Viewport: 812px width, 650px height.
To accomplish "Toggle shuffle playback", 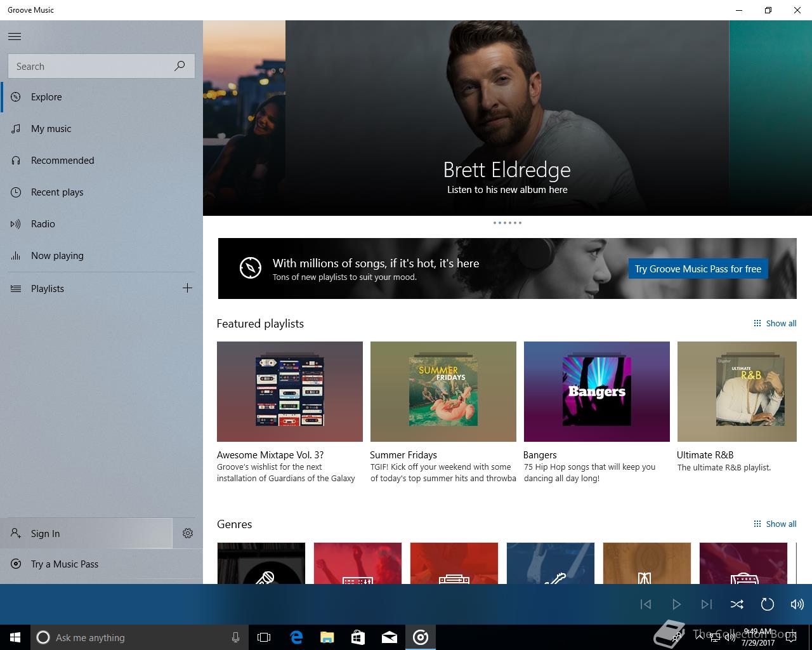I will 737,604.
